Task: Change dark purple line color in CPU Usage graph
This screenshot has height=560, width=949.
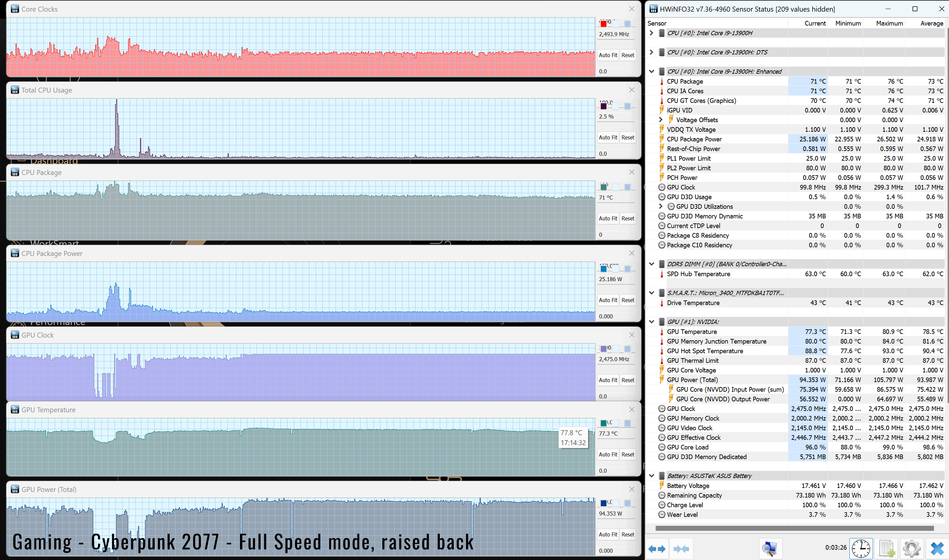Action: coord(603,106)
